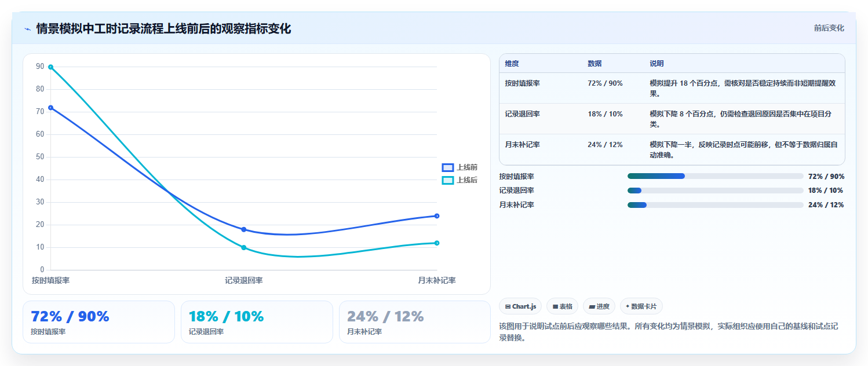Click the 月末补记率 progress bar
This screenshot has width=868, height=366.
tap(715, 204)
